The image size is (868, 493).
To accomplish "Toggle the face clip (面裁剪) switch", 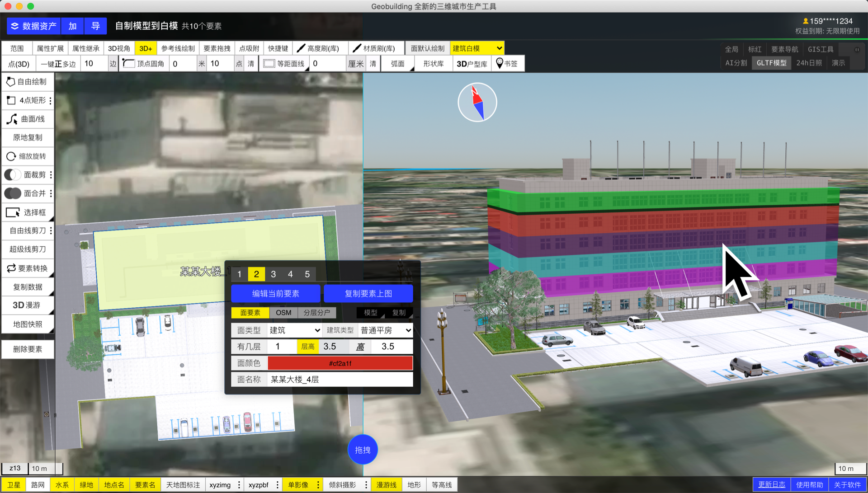I will tap(13, 175).
